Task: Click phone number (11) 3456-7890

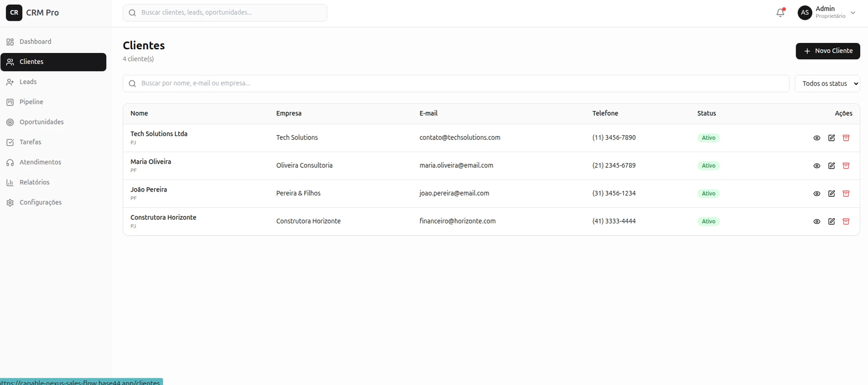Action: [614, 137]
